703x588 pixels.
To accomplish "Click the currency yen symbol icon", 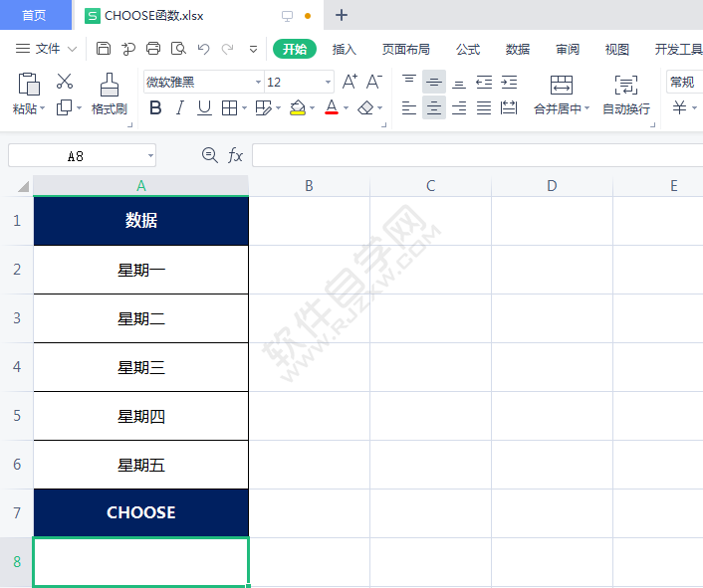I will tap(679, 107).
